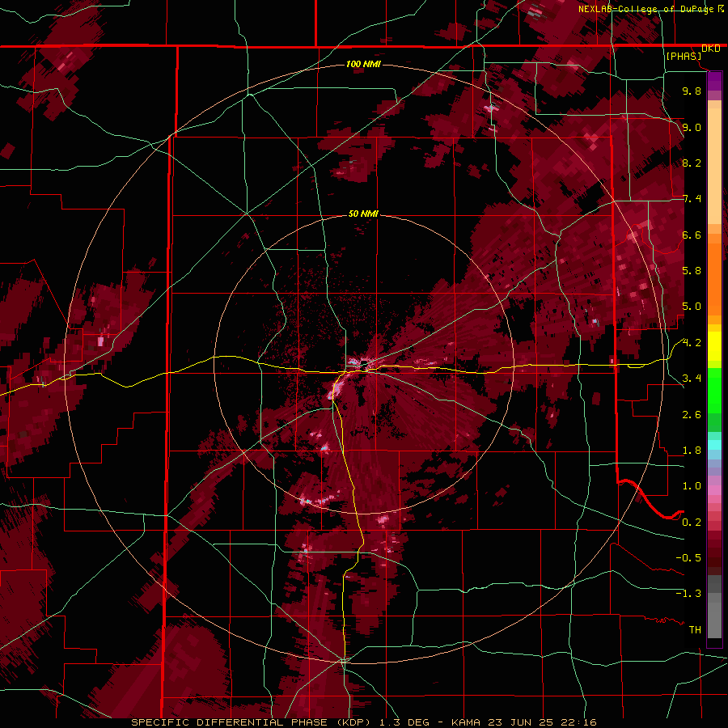Click the 7.4 legend value
Screen dimensions: 728x728
pyautogui.click(x=692, y=199)
